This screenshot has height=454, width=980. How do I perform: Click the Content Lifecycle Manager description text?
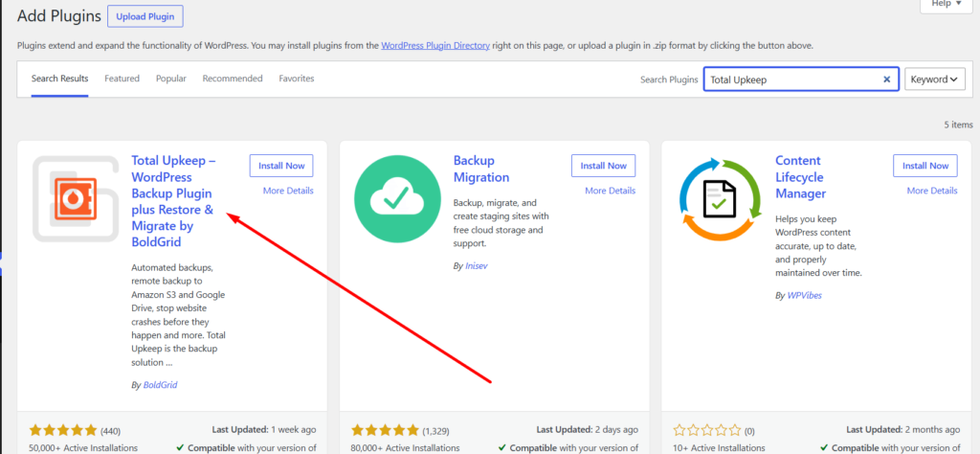click(821, 246)
